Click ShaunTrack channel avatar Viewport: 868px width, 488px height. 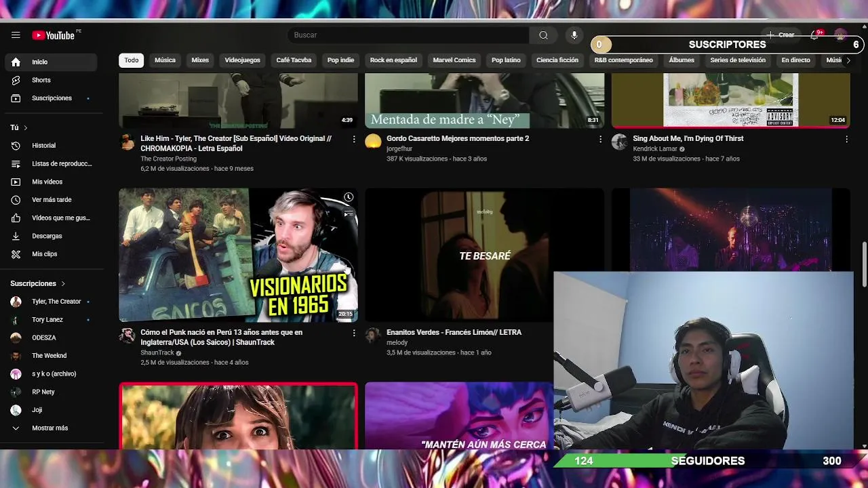127,335
